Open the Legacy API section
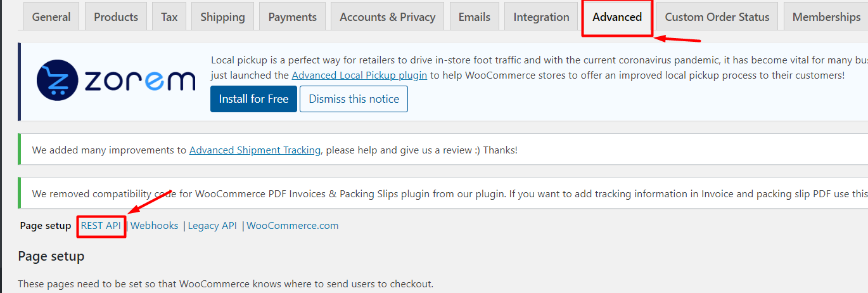This screenshot has height=293, width=868. pos(212,225)
